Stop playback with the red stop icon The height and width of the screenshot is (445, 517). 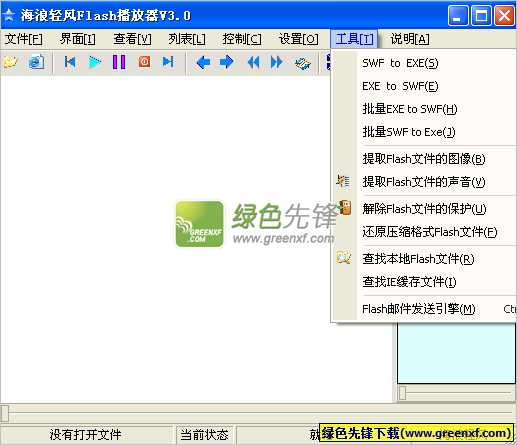tap(144, 62)
